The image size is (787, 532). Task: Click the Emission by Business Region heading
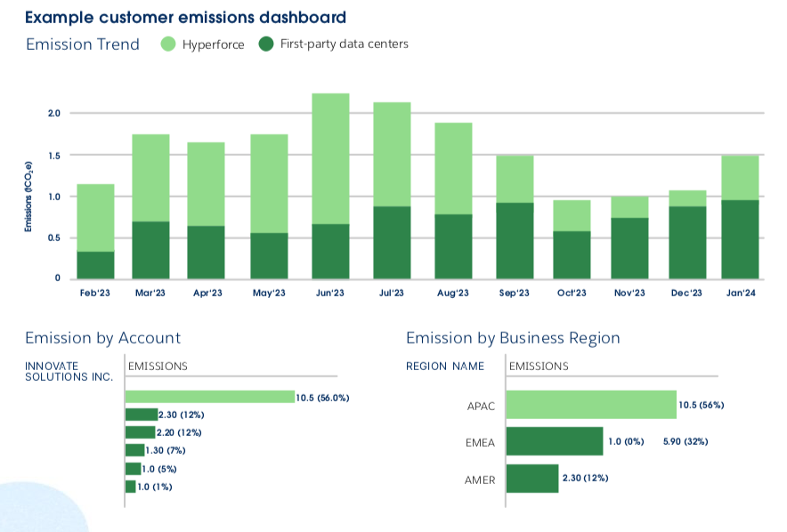click(x=513, y=338)
